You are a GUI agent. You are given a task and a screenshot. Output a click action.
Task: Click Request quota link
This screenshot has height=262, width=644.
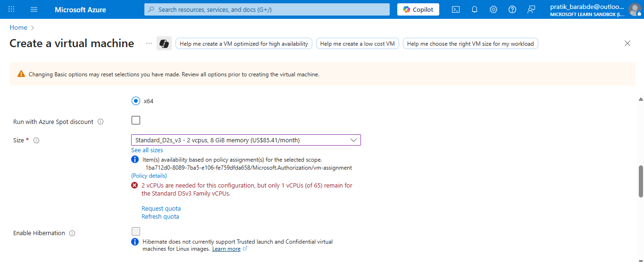(161, 208)
